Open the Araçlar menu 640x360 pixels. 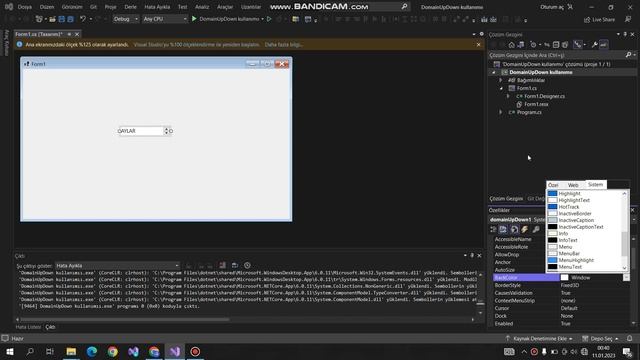click(225, 7)
